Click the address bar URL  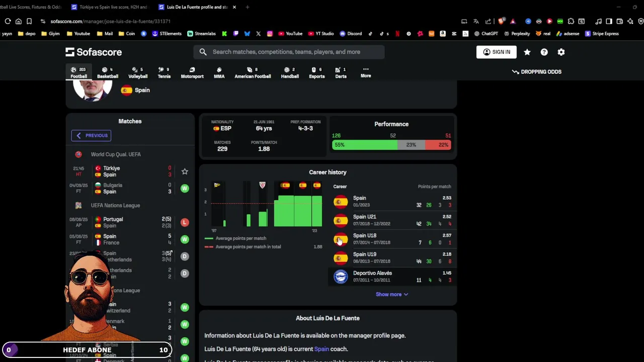[110, 21]
